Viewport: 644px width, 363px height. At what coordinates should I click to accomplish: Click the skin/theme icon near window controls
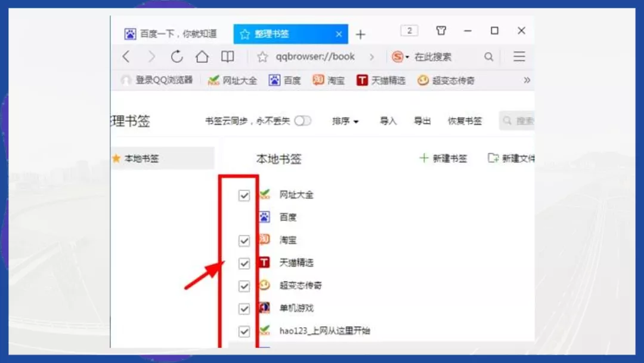(441, 30)
